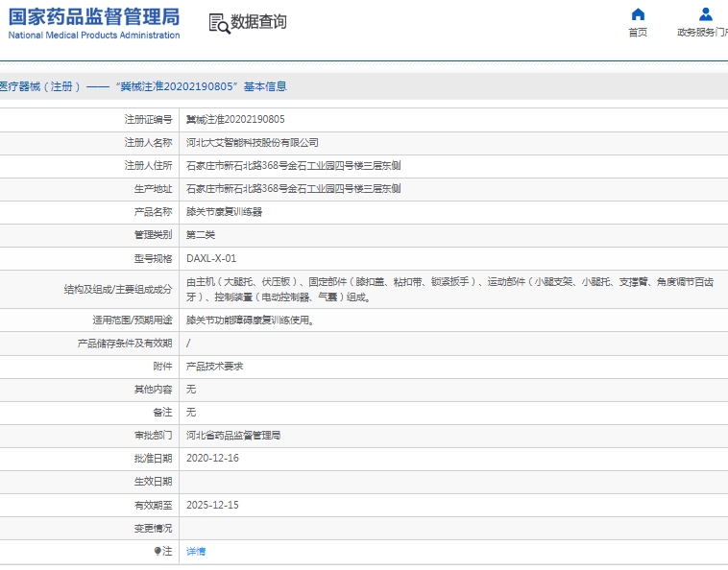
Task: Click the 首页 link text
Action: 638,32
